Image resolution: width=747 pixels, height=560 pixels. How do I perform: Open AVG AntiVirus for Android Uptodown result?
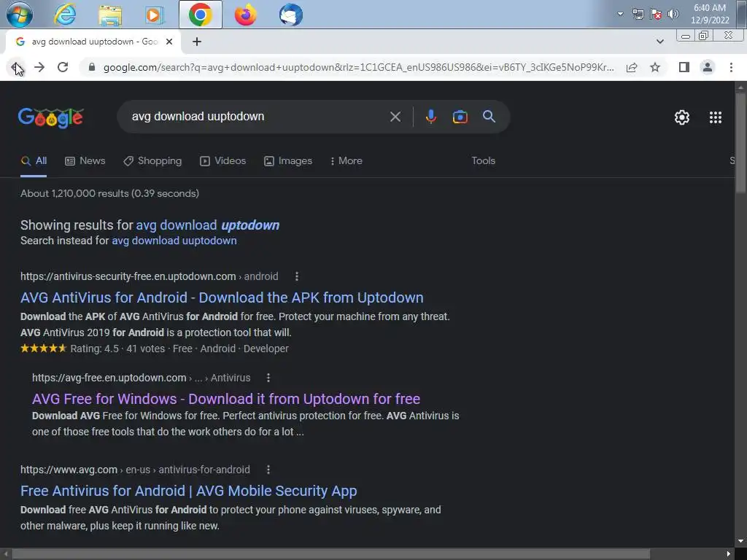222,297
